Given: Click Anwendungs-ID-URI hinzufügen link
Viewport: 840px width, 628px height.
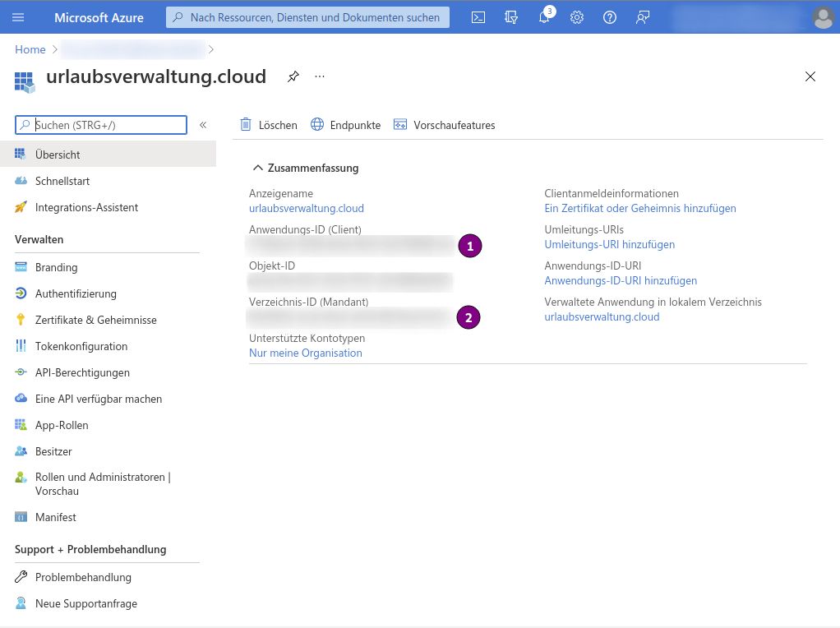Looking at the screenshot, I should [x=621, y=280].
